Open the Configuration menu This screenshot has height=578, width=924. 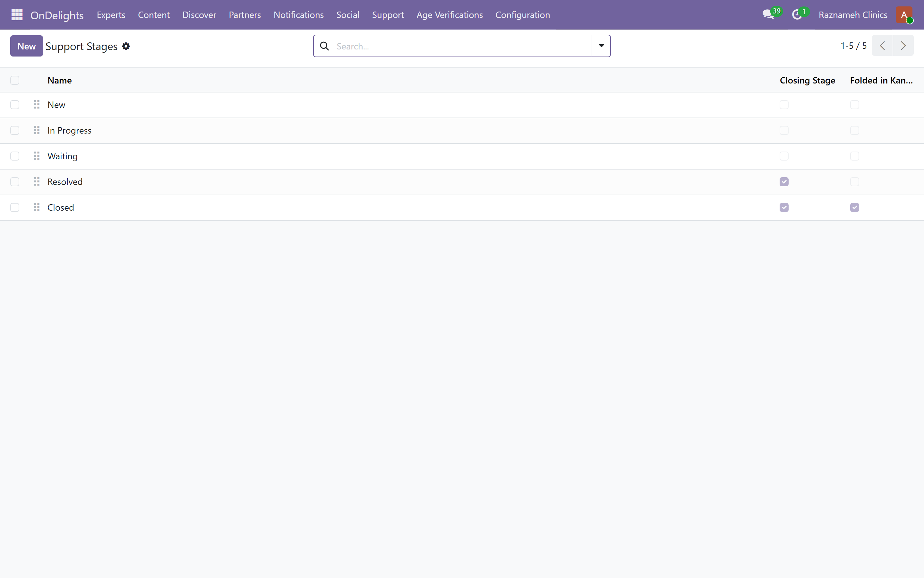[x=523, y=15]
